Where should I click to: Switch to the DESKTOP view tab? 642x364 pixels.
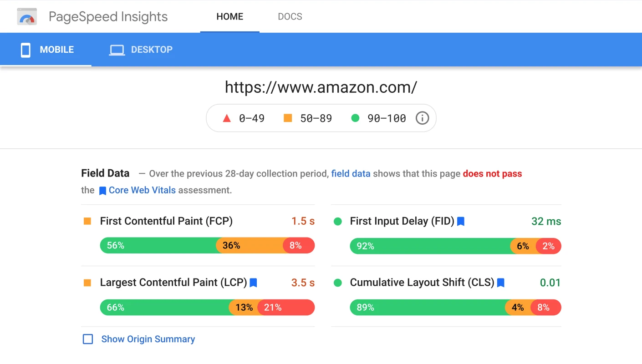click(152, 49)
